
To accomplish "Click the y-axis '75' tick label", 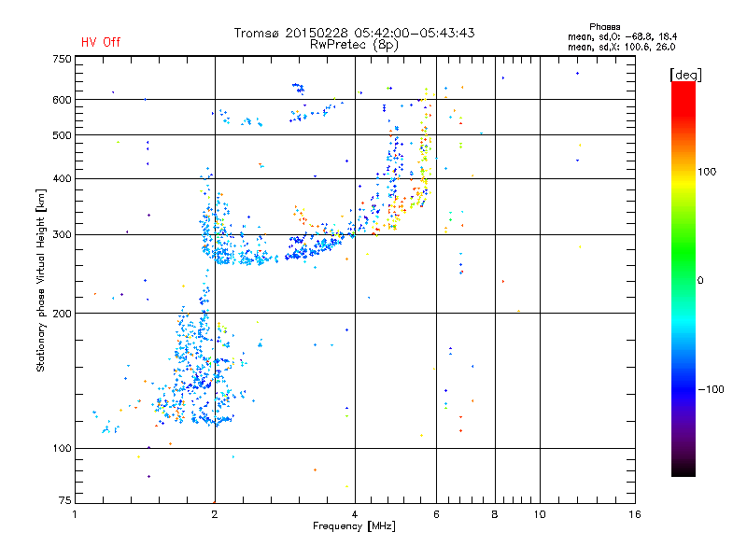I will (x=65, y=500).
